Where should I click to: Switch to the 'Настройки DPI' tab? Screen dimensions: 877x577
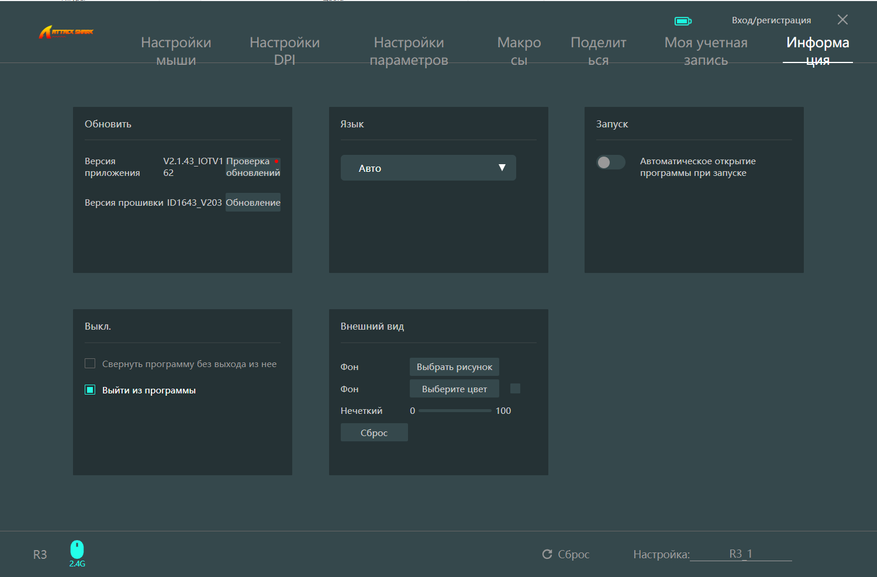point(285,51)
